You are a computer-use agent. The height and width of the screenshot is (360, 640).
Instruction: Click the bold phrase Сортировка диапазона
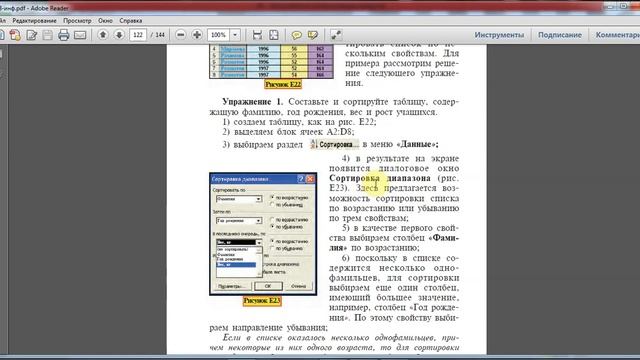(x=380, y=178)
